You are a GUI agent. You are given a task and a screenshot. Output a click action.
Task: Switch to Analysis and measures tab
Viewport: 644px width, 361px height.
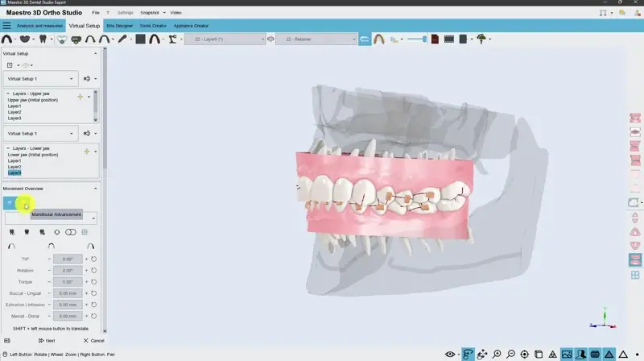coord(39,26)
